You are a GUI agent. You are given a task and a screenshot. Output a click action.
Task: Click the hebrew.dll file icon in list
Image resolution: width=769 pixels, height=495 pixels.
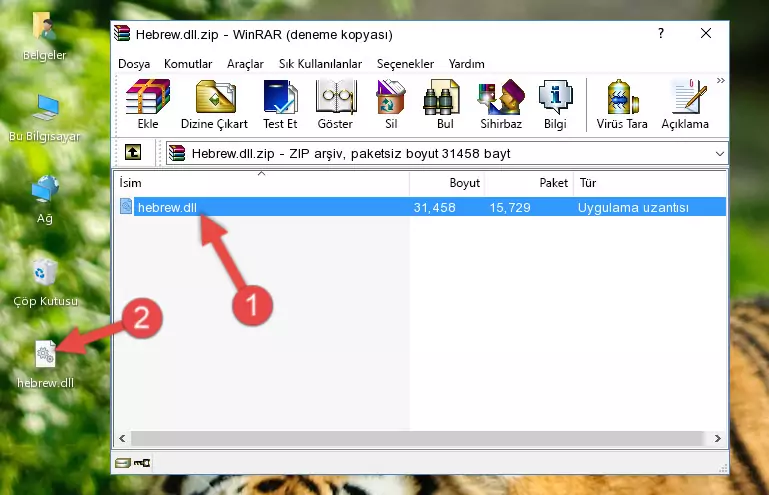pyautogui.click(x=126, y=207)
